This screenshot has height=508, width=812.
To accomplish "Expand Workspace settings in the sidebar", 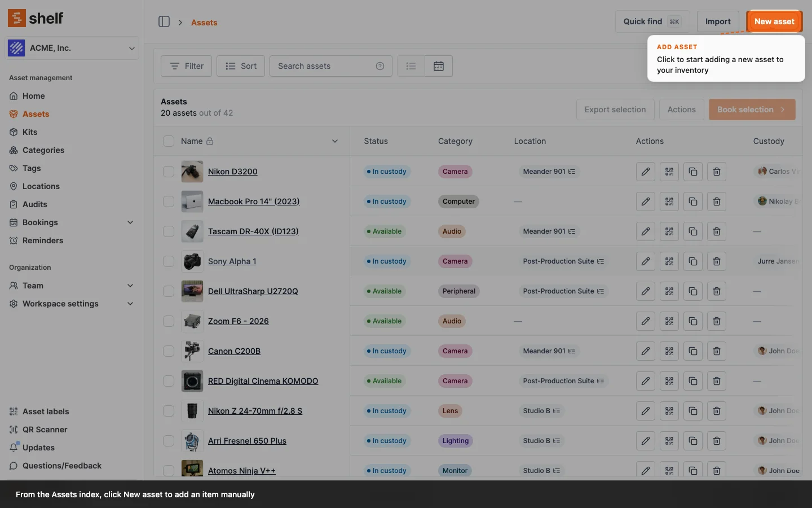I will (x=130, y=304).
